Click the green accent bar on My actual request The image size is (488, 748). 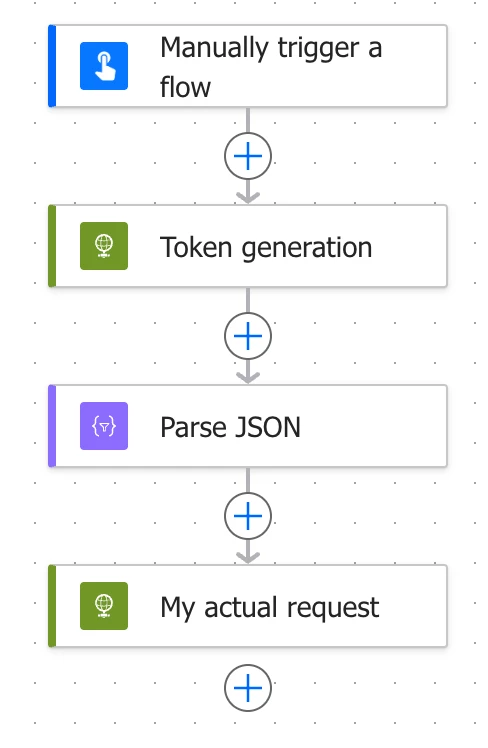[x=52, y=606]
